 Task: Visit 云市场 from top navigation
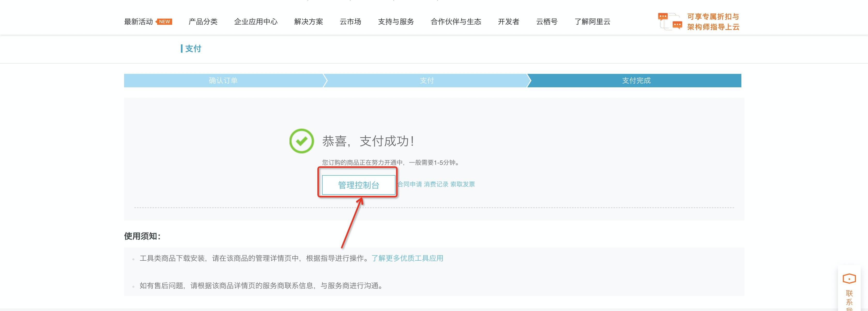(x=351, y=22)
